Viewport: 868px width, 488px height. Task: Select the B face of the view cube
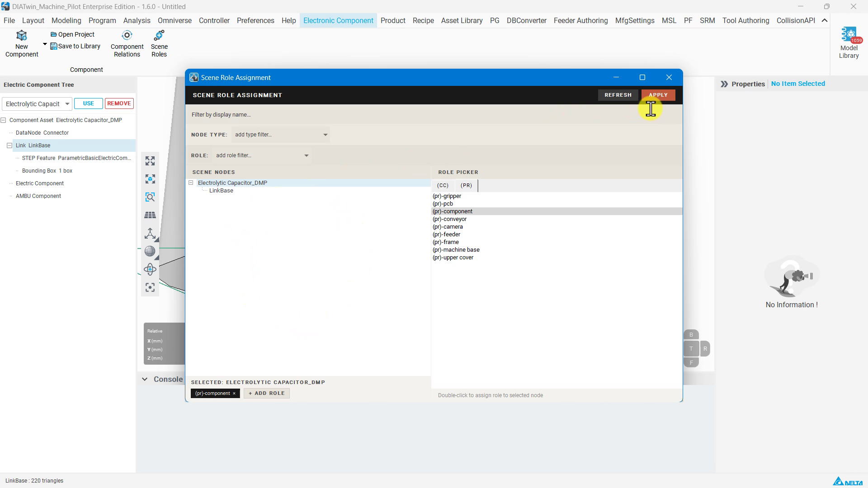click(691, 335)
